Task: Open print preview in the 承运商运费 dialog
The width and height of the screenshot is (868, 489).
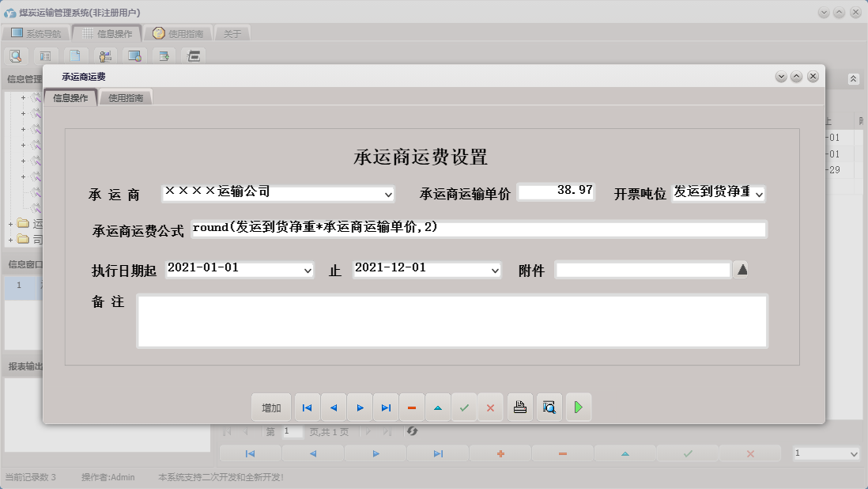Action: 549,407
